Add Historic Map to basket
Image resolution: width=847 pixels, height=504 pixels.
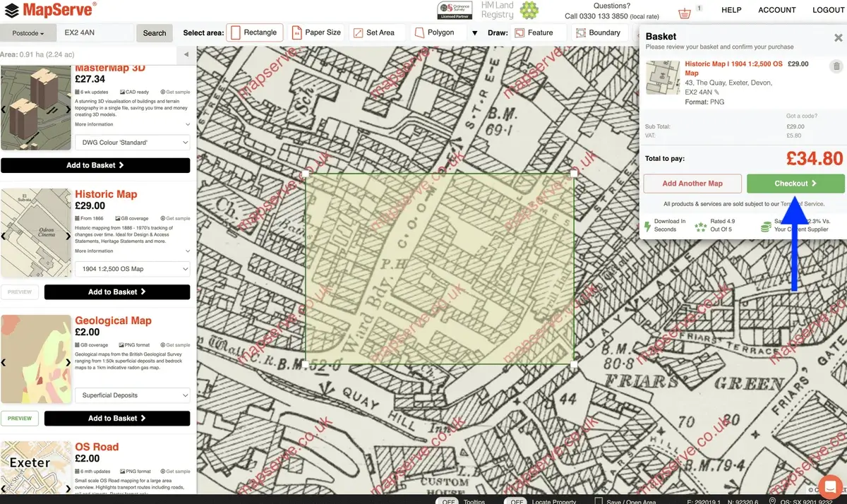click(117, 292)
